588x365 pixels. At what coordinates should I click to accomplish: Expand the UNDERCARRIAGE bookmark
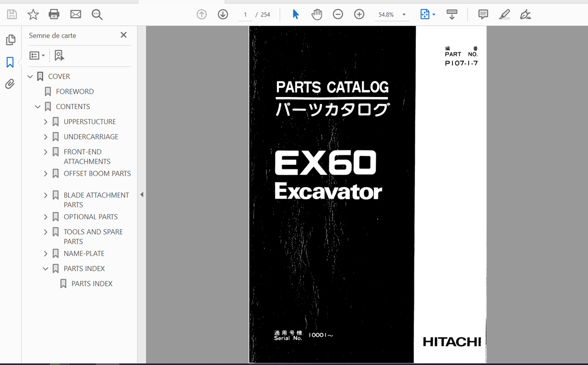point(45,137)
